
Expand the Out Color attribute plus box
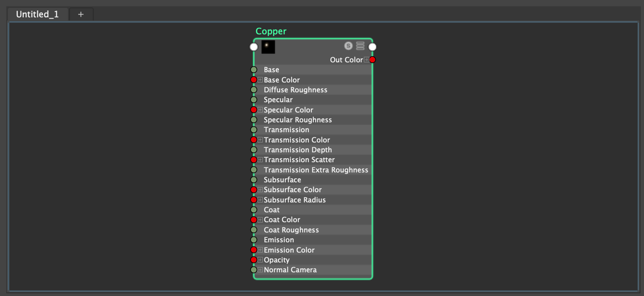(x=367, y=60)
